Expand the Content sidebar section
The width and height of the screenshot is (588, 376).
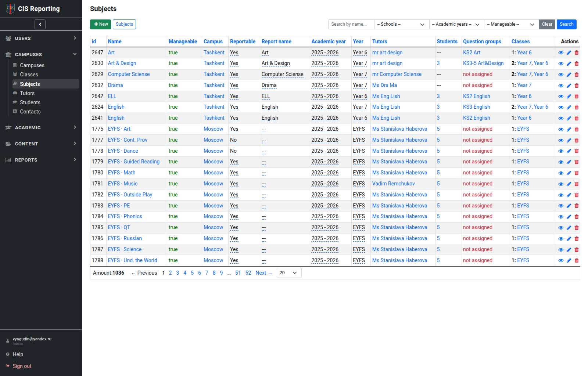41,144
